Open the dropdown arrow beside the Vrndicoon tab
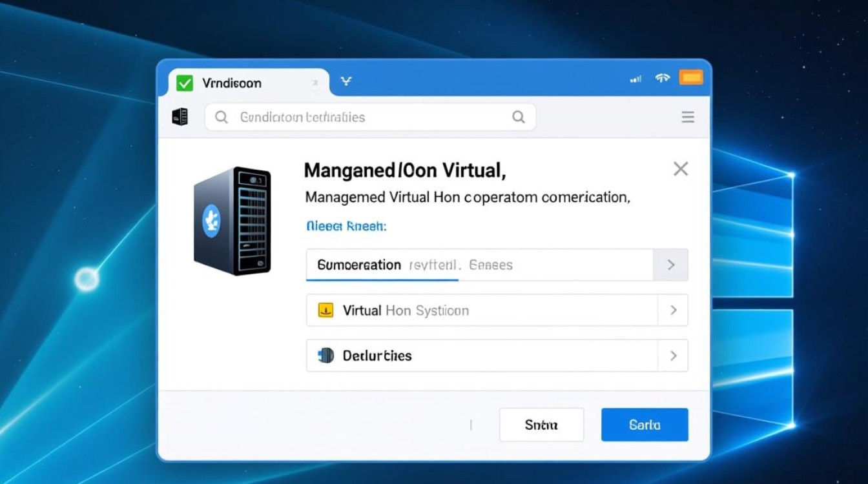Screen dimensions: 868x484 click(346, 81)
